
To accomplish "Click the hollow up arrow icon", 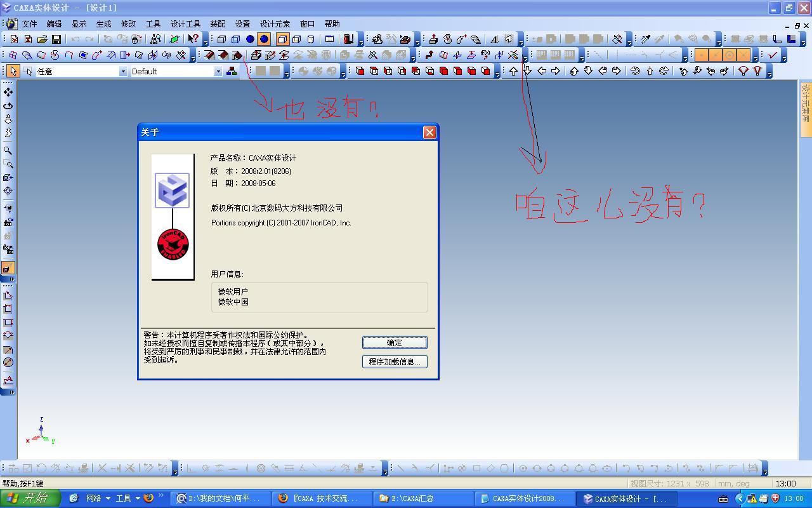I will (x=513, y=71).
